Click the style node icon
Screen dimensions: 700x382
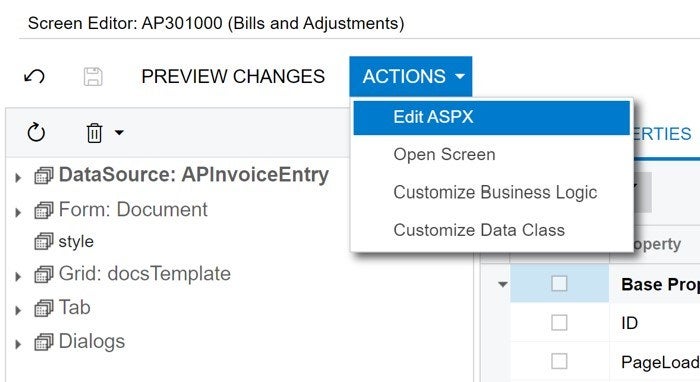[x=43, y=241]
